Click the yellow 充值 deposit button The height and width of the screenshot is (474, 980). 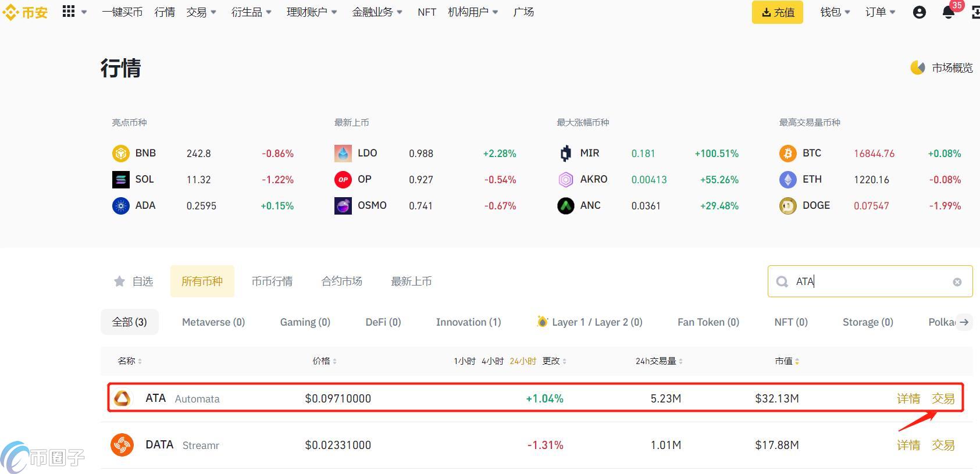[x=778, y=12]
